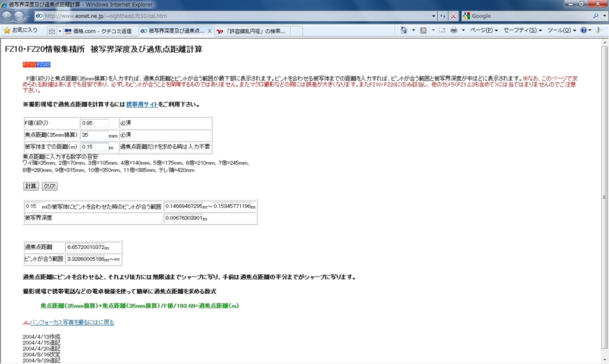Viewport: 609px width, 364px height.
Task: Open recent pages dropdown beside navigation arrows
Action: (x=28, y=16)
